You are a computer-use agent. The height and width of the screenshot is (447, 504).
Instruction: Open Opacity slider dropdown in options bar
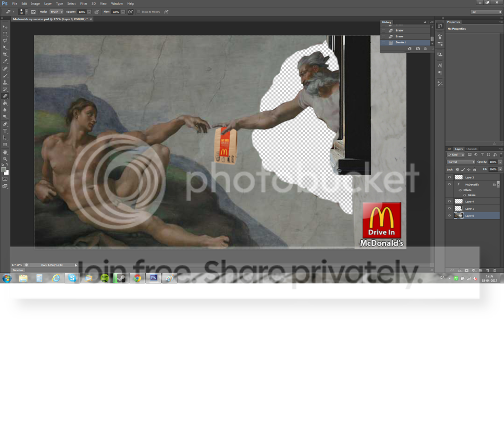89,12
